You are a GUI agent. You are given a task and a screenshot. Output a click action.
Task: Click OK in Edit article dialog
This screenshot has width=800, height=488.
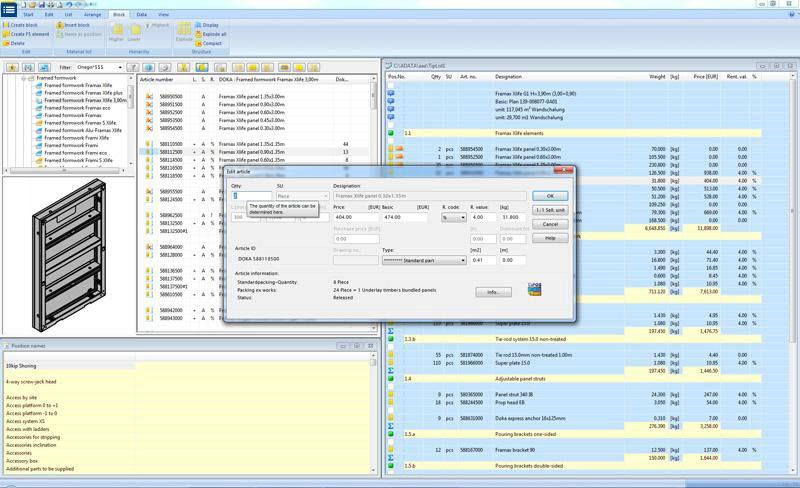(550, 196)
